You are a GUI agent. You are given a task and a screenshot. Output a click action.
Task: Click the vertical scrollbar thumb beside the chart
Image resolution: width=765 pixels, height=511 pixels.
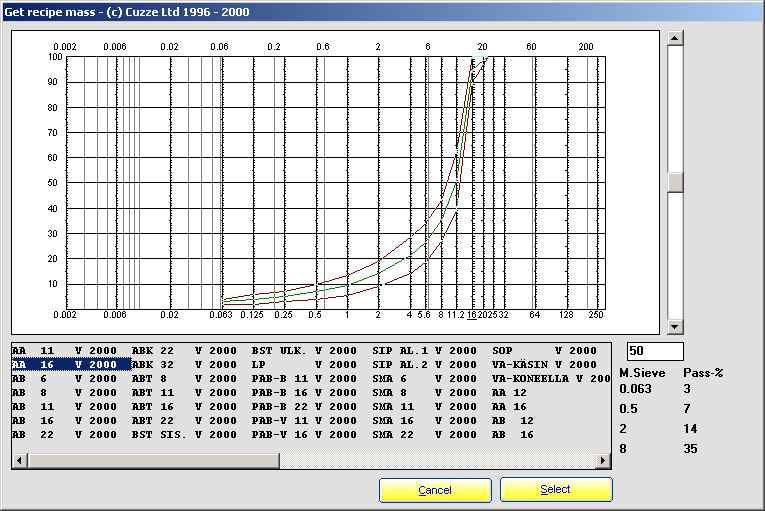click(x=675, y=183)
